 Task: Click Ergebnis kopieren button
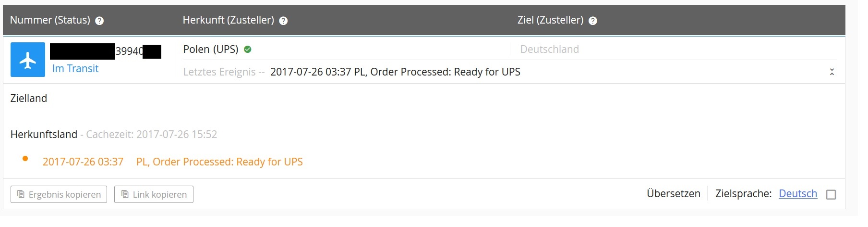click(x=59, y=194)
